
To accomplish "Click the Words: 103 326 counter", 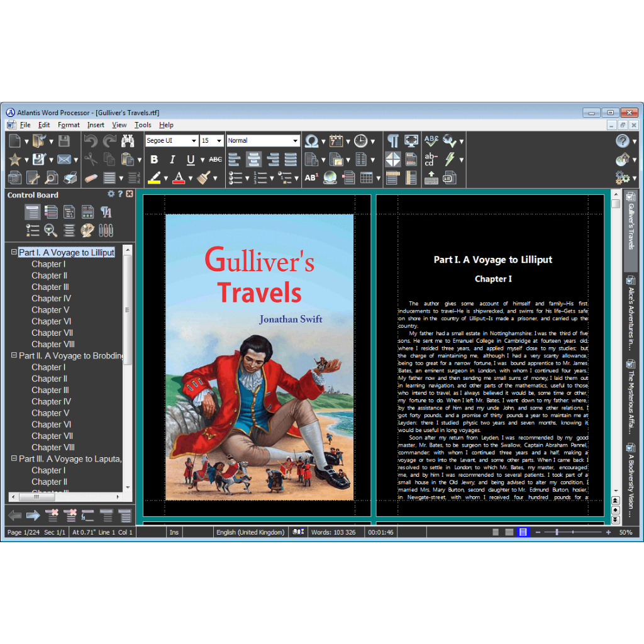I will coord(333,532).
